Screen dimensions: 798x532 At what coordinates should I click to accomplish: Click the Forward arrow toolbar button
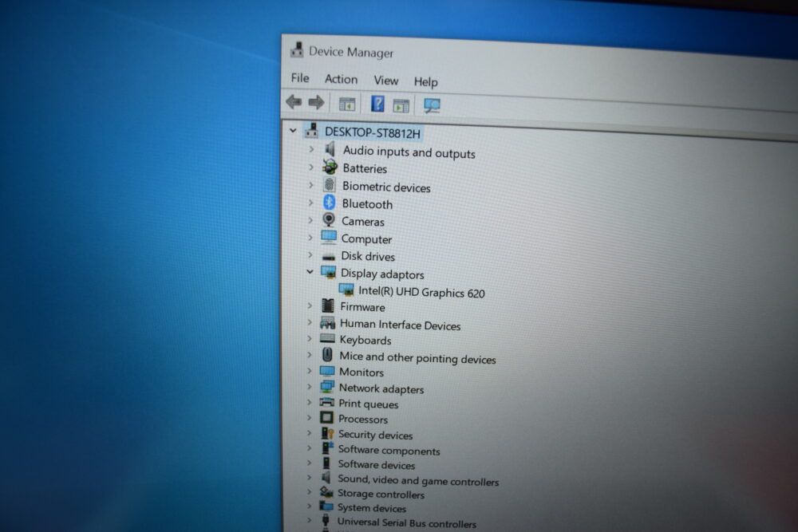click(316, 102)
